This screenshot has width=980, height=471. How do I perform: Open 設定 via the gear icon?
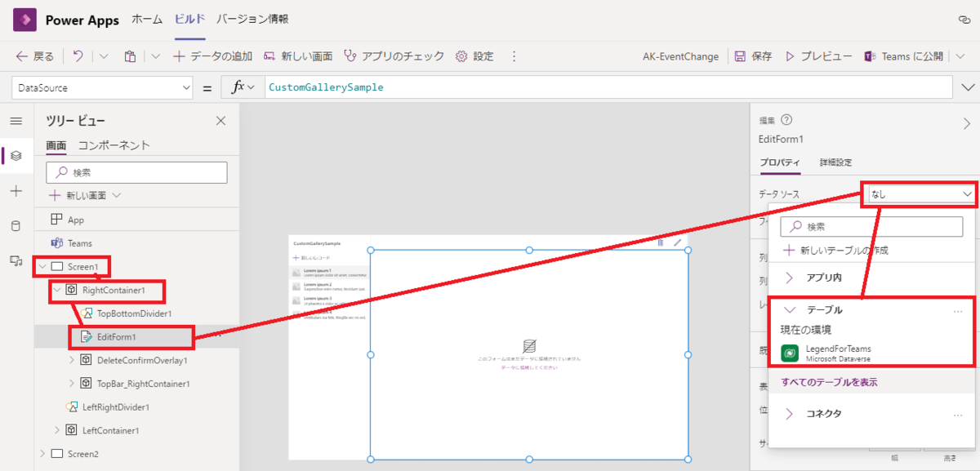coord(476,56)
